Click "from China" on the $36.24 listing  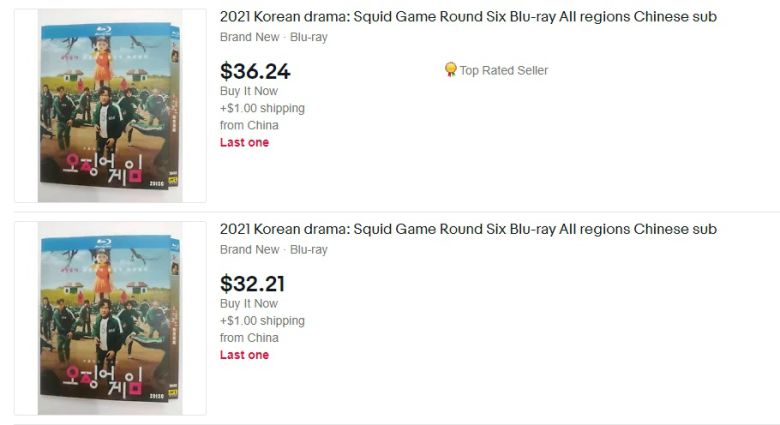[x=249, y=125]
